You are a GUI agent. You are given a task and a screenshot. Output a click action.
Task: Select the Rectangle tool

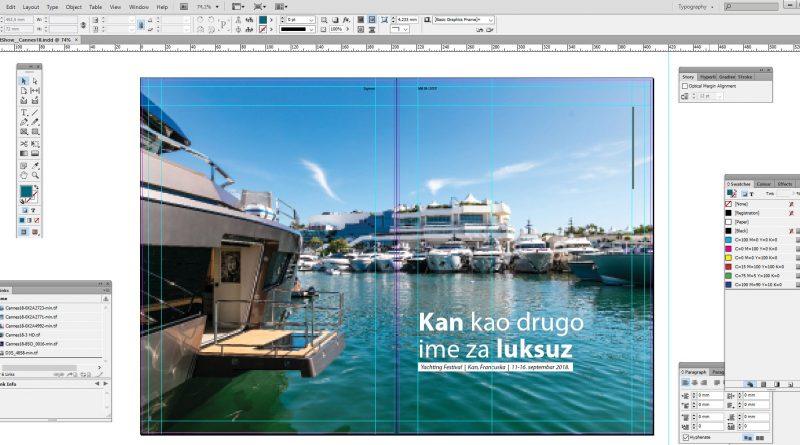35,132
